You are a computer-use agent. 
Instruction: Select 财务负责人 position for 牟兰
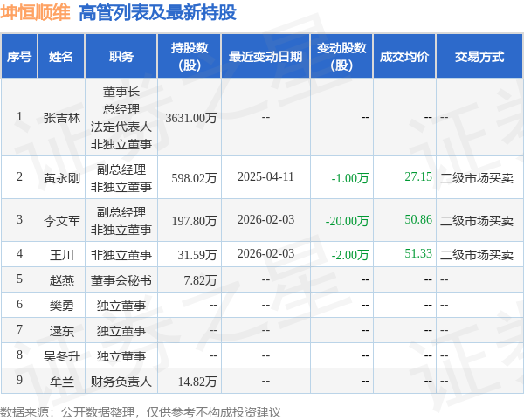pyautogui.click(x=121, y=382)
